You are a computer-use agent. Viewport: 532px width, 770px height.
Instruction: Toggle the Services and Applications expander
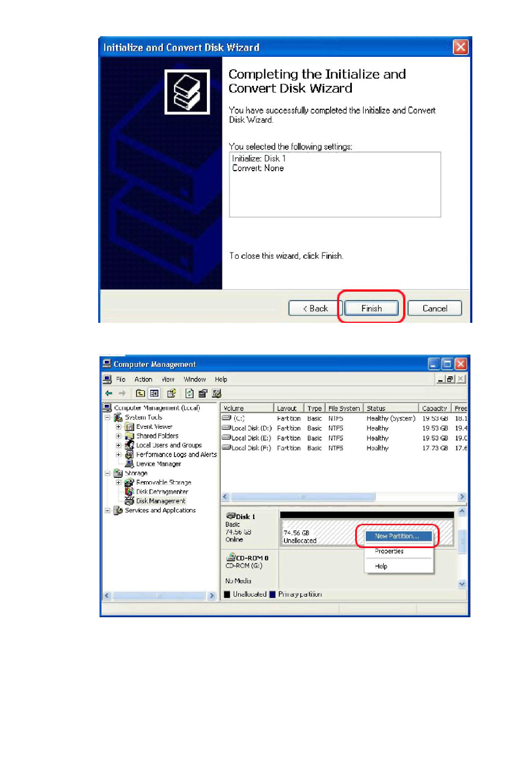click(x=107, y=510)
